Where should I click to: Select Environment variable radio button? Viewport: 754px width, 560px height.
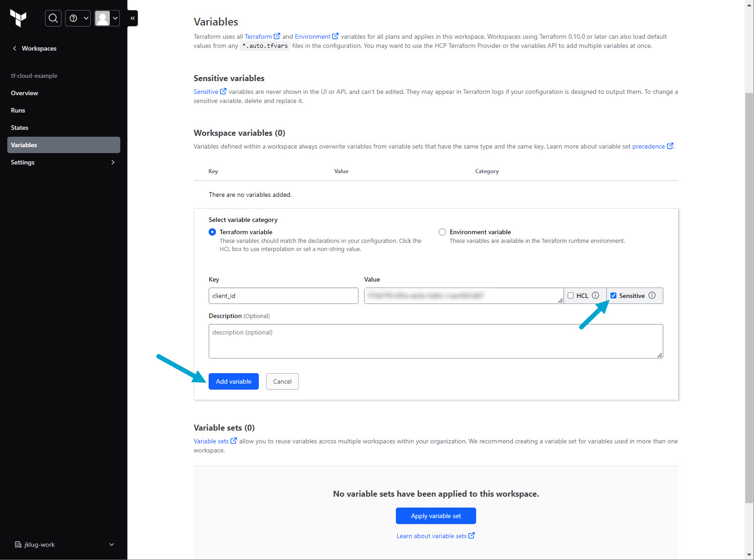tap(442, 232)
